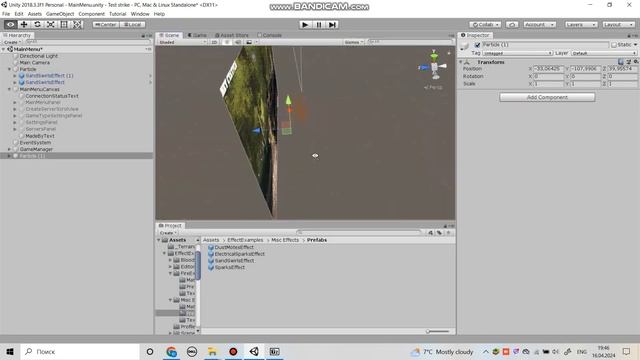Open the Window menu

tap(140, 14)
